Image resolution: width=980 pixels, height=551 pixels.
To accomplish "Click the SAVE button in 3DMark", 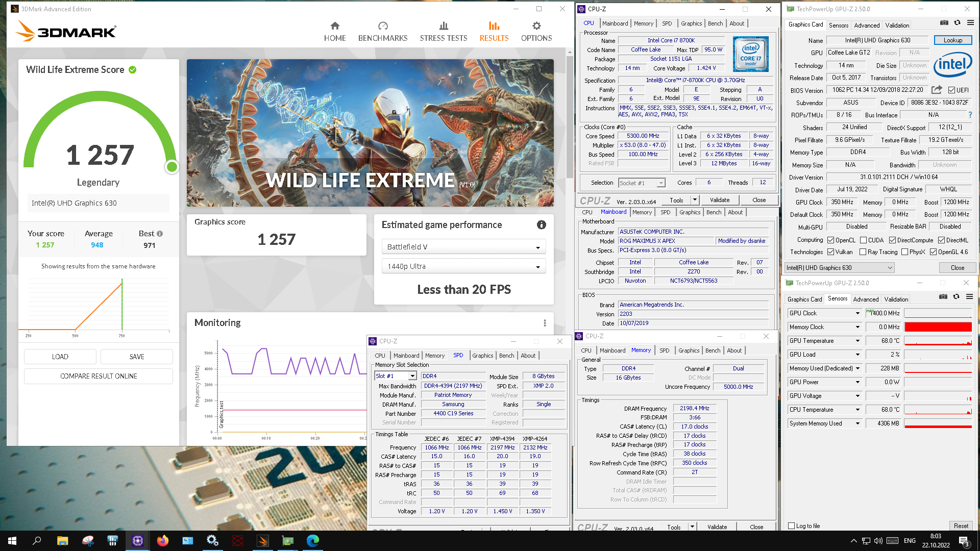I will (137, 357).
